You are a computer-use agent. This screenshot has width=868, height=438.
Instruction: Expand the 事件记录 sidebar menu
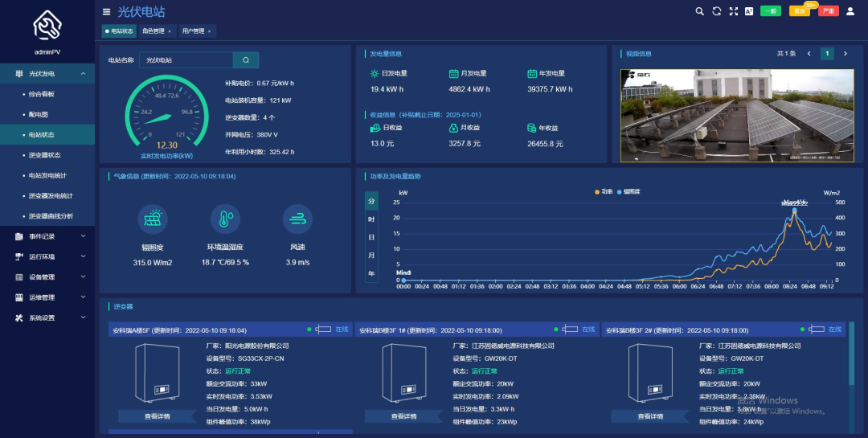(x=47, y=236)
